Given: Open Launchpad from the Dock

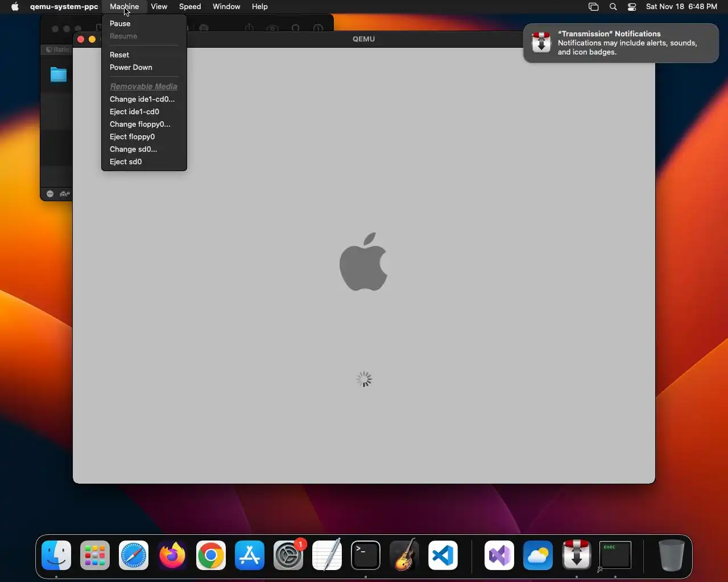Looking at the screenshot, I should point(95,555).
